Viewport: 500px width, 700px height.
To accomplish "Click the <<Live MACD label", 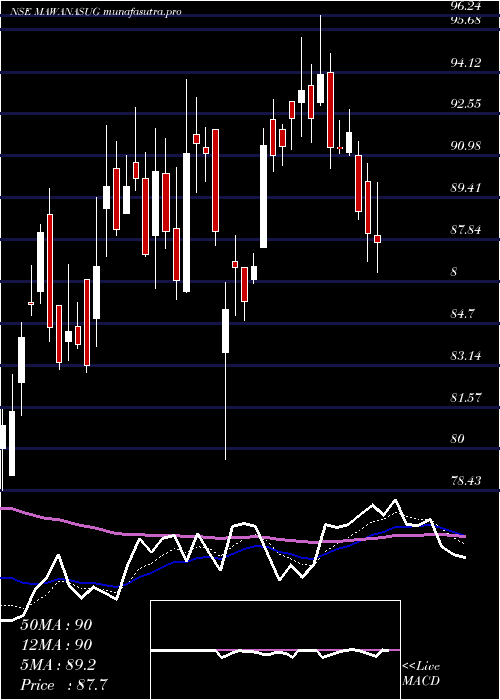I will 421,673.
